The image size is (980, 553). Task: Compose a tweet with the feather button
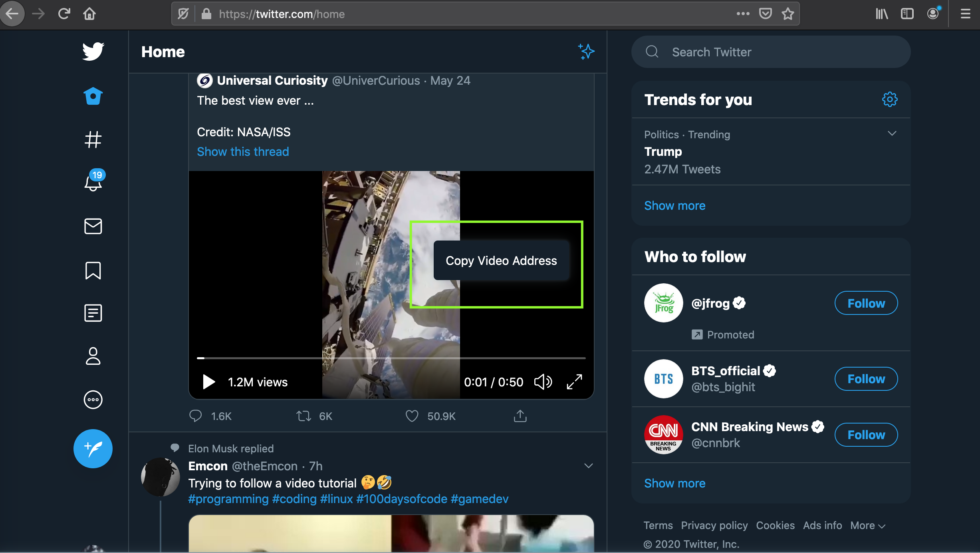[93, 448]
